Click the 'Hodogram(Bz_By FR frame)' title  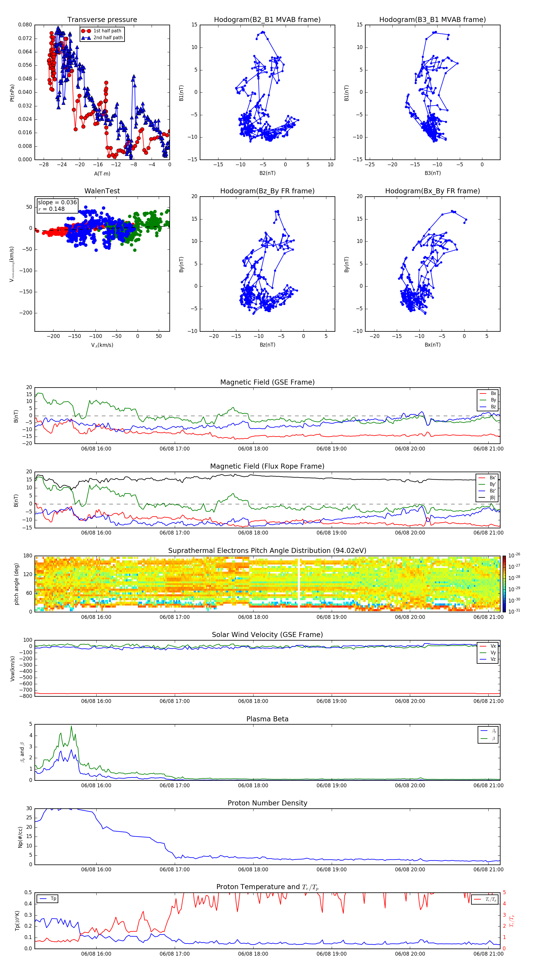[x=267, y=191]
